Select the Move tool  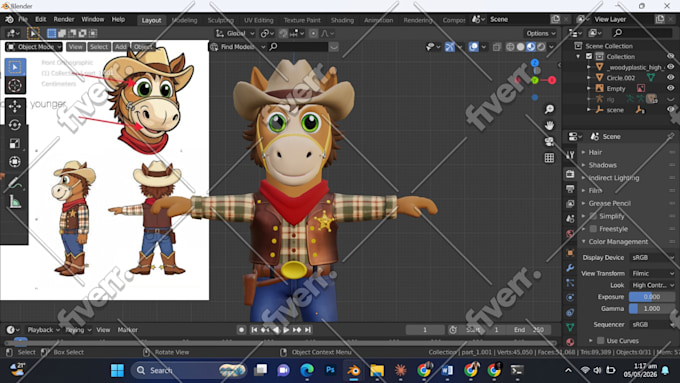15,106
